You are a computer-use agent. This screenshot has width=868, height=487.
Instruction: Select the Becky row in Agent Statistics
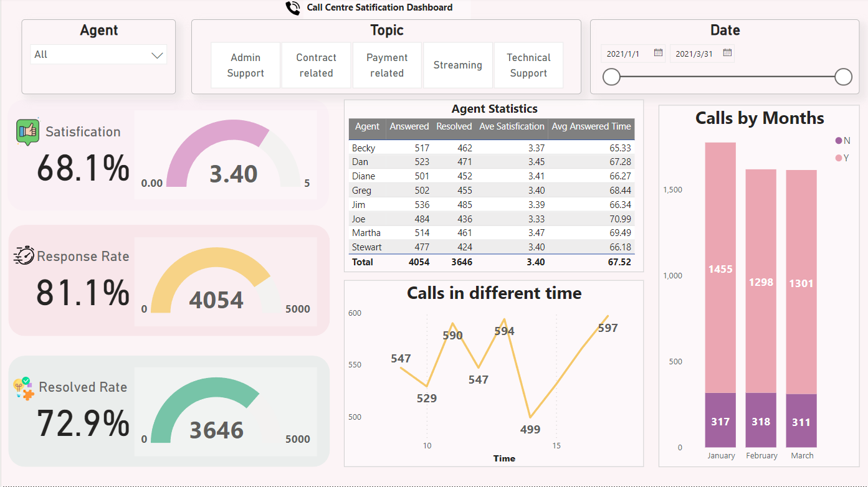click(492, 148)
